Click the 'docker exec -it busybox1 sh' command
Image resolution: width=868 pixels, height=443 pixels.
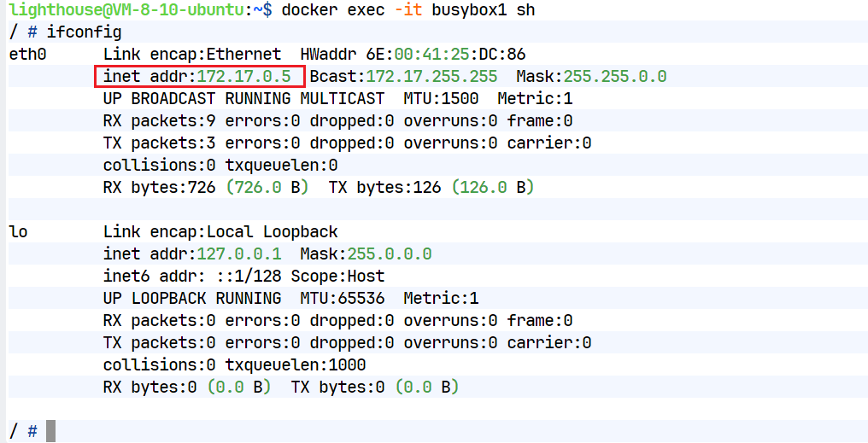[408, 10]
